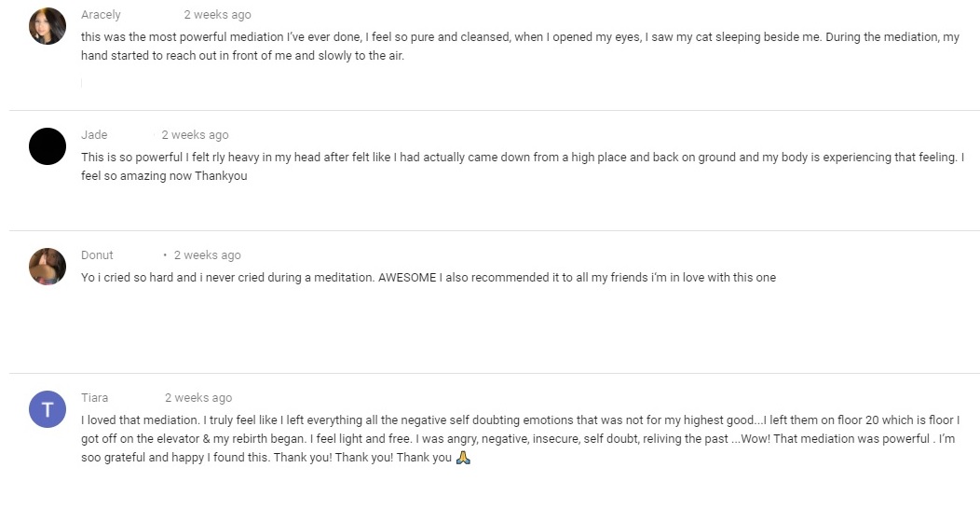Go to Tiara's channel via her name

[x=94, y=398]
